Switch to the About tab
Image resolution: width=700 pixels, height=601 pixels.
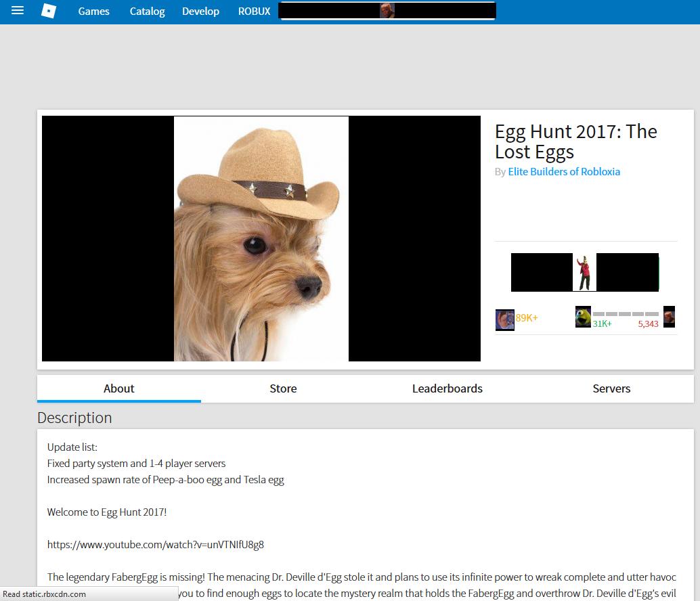coord(118,388)
